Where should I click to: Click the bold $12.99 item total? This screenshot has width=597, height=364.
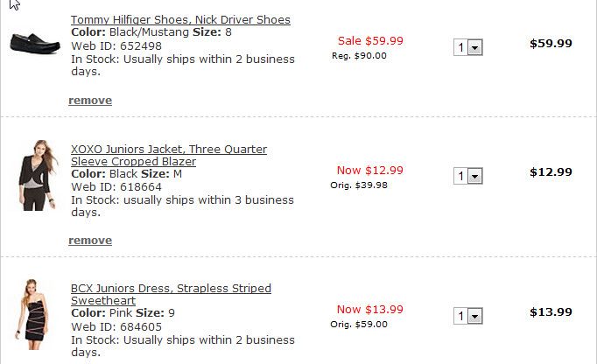[x=551, y=172]
